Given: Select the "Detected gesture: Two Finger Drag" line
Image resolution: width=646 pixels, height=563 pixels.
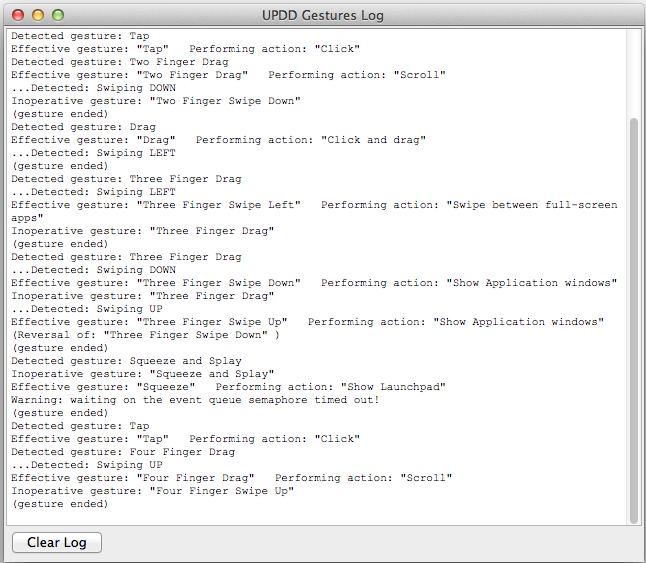Looking at the screenshot, I should coord(120,62).
